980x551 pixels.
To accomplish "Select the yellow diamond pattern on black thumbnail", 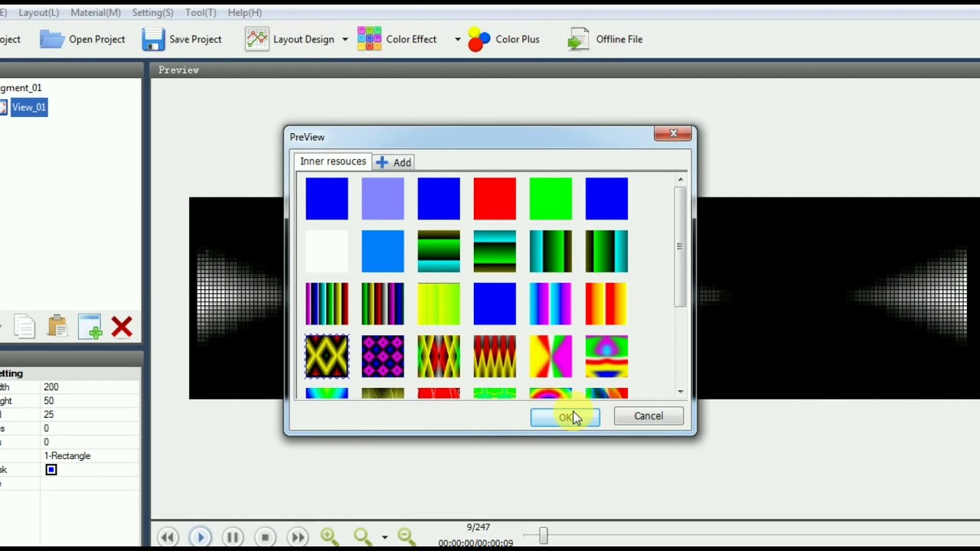I will tap(327, 357).
